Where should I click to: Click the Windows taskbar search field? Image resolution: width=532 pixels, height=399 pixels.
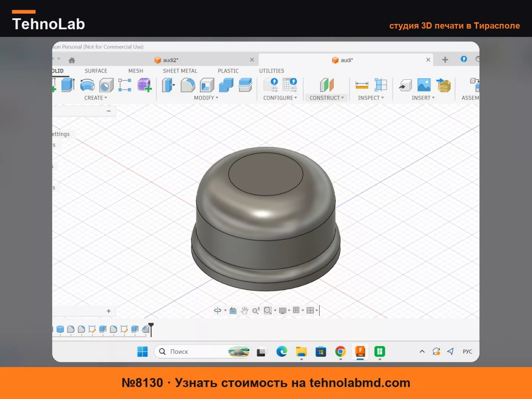203,351
